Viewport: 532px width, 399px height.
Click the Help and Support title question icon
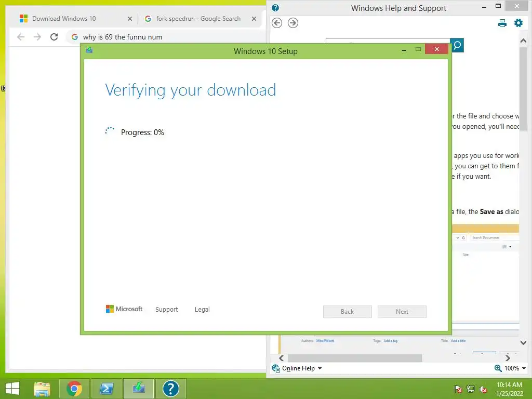[275, 8]
